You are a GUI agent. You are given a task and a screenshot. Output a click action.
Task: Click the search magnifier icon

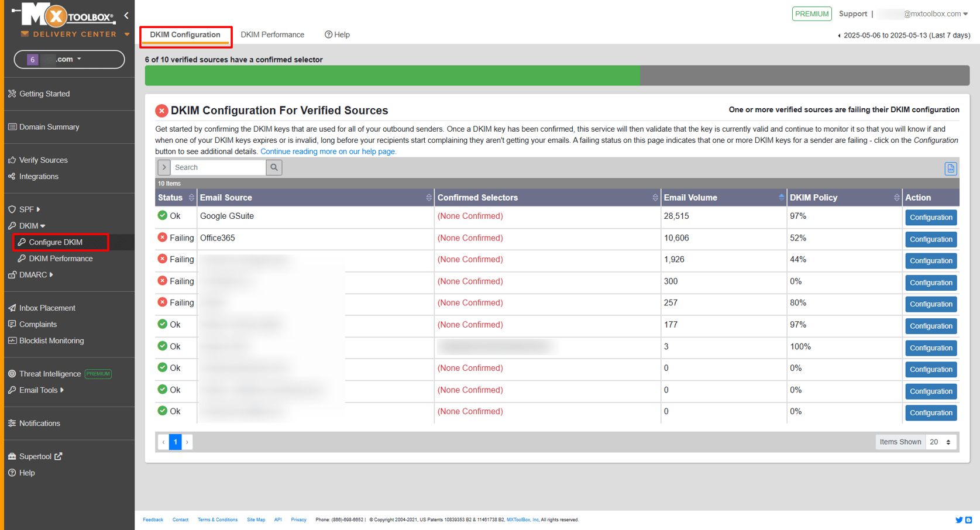[274, 167]
